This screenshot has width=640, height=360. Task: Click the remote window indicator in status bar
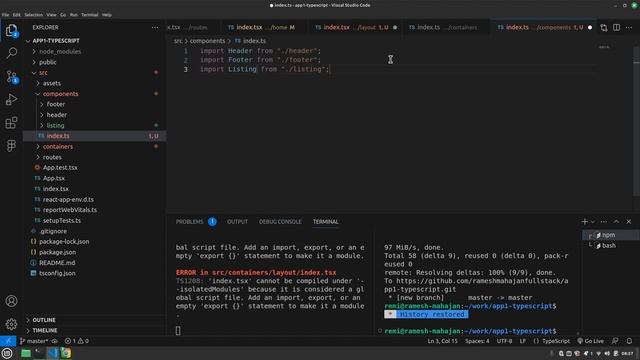pos(8,341)
